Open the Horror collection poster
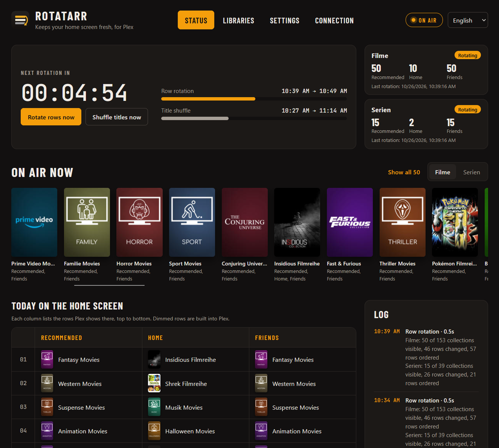This screenshot has height=448, width=499. pyautogui.click(x=139, y=222)
